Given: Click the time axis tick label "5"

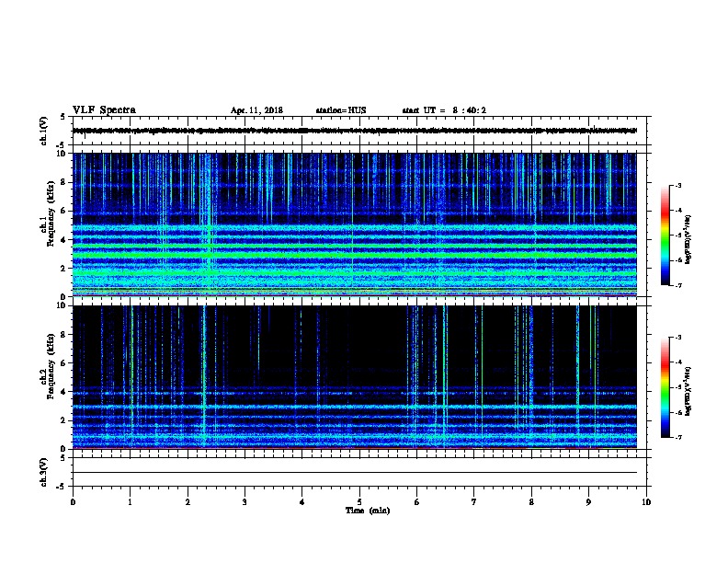Looking at the screenshot, I should click(x=359, y=501).
